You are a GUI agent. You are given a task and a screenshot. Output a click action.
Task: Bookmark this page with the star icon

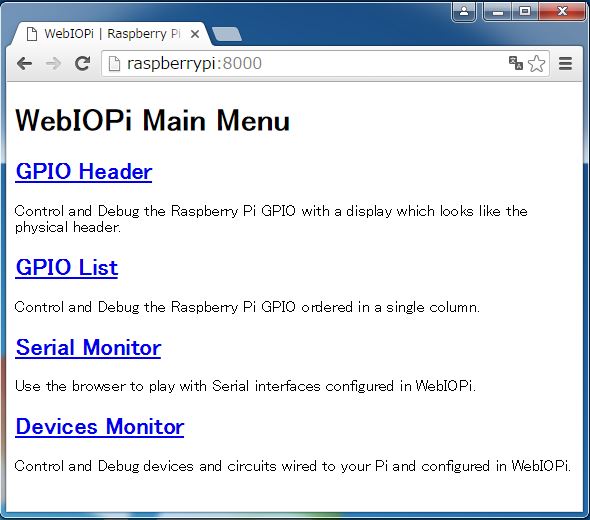(x=537, y=64)
